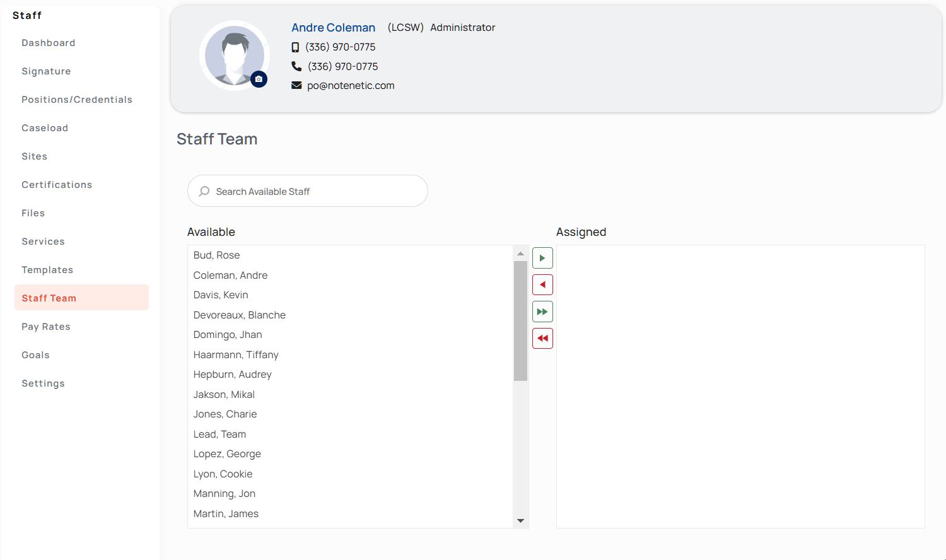Viewport: 946px width, 560px height.
Task: Click the Available list scroll down arrow
Action: pos(520,521)
